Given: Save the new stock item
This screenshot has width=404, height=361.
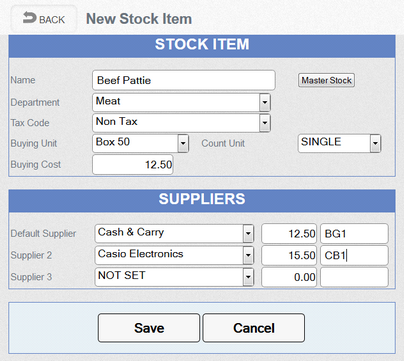Looking at the screenshot, I should (149, 328).
